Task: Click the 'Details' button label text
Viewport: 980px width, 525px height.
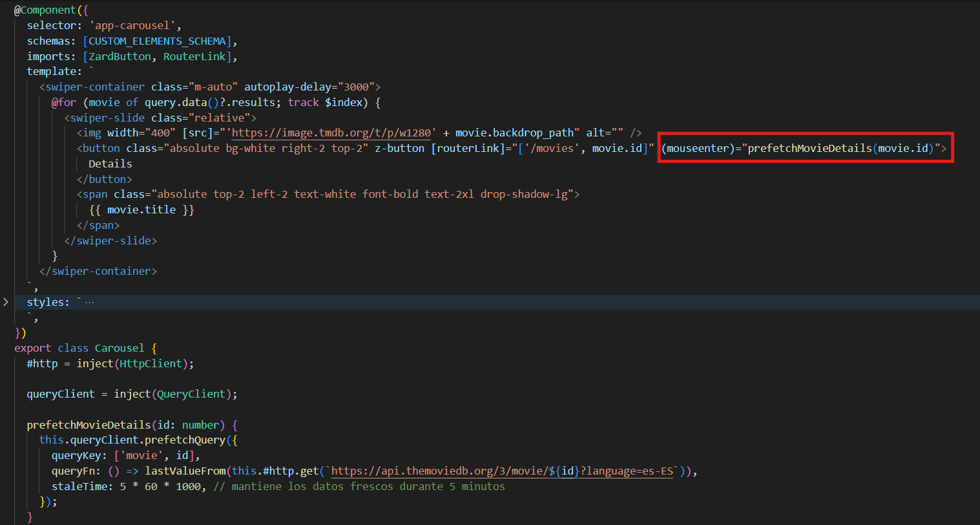Action: (x=110, y=164)
